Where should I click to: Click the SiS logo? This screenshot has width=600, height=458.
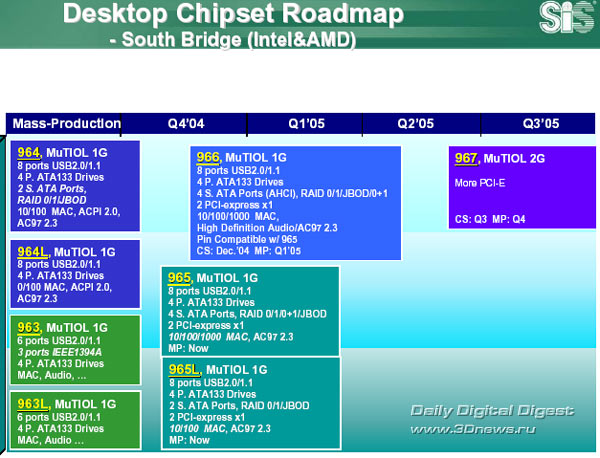point(567,17)
